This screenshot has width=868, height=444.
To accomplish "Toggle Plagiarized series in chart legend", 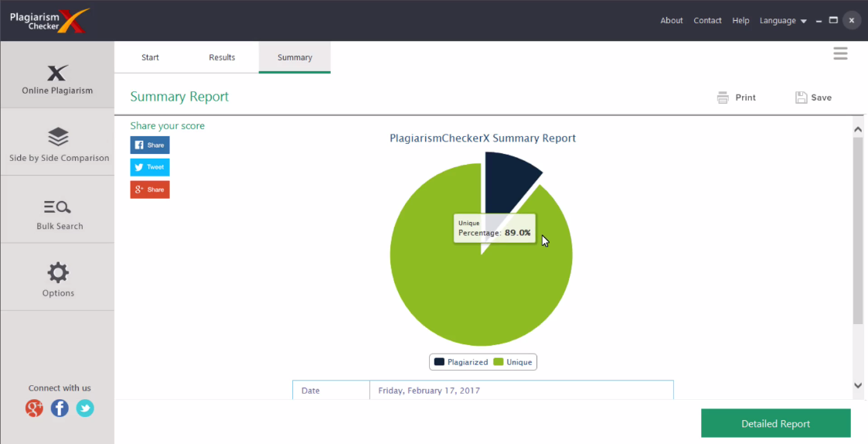I will [x=461, y=362].
